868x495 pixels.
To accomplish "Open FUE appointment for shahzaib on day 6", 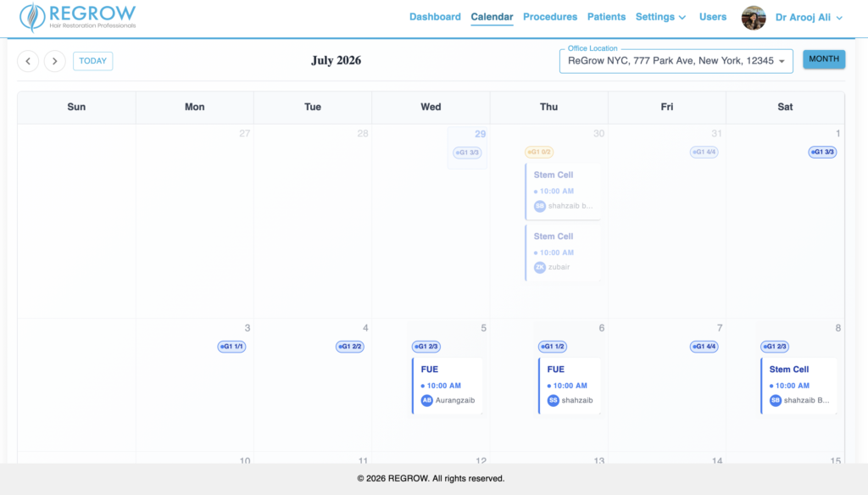I will [x=570, y=386].
